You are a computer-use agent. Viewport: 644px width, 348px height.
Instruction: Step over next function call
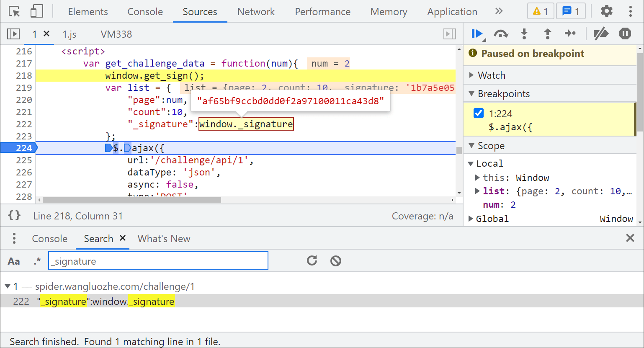[501, 34]
